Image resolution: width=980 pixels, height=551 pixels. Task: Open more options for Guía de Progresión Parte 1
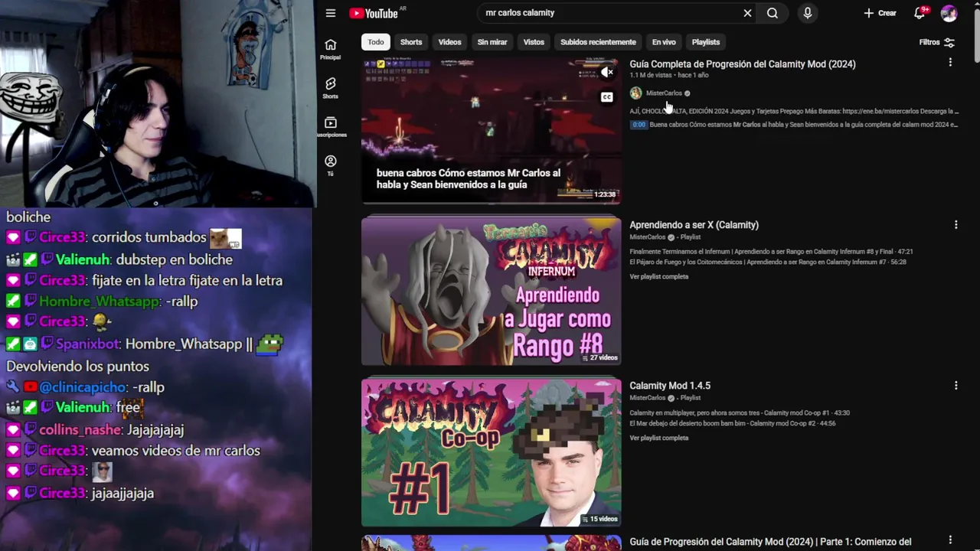coord(950,540)
